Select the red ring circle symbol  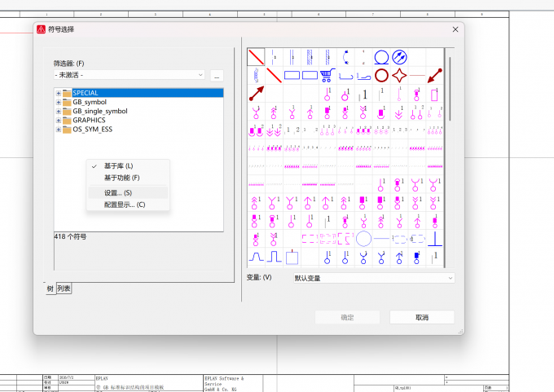(x=381, y=75)
